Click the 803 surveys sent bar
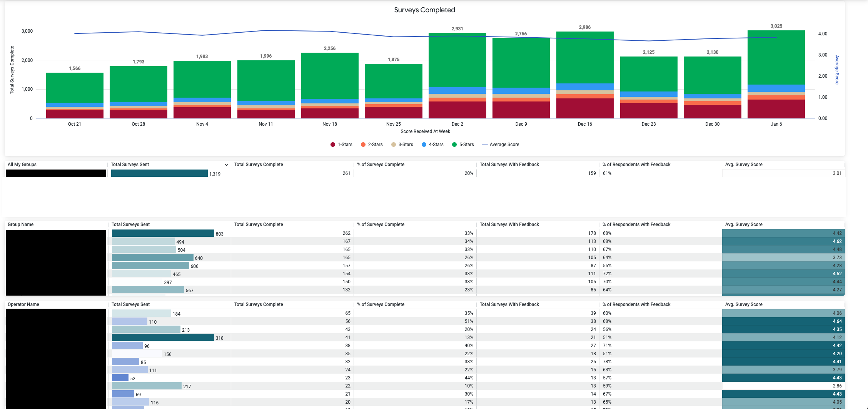The width and height of the screenshot is (868, 409). pyautogui.click(x=163, y=233)
